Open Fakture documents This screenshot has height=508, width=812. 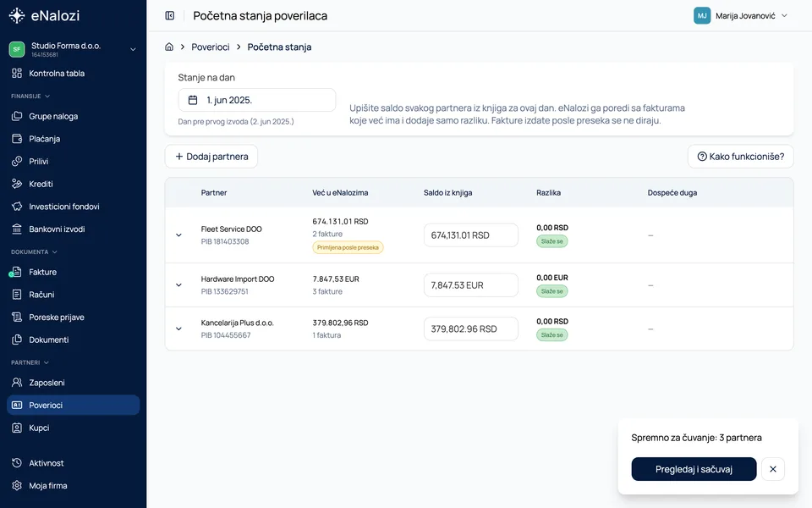point(73,272)
